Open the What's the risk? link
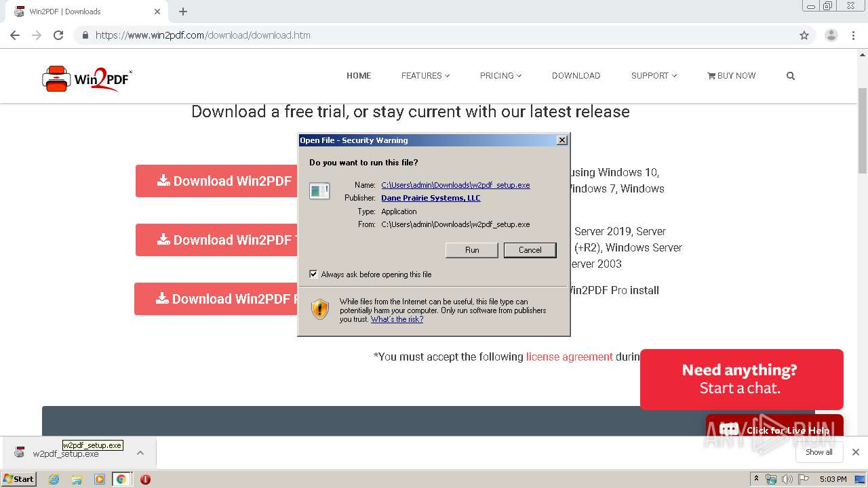868x488 pixels. click(x=397, y=319)
